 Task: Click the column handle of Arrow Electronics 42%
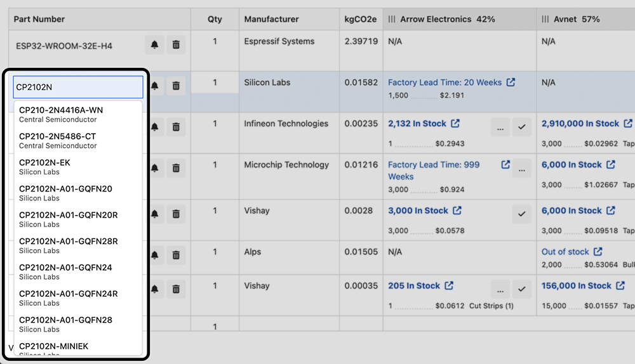pos(392,19)
